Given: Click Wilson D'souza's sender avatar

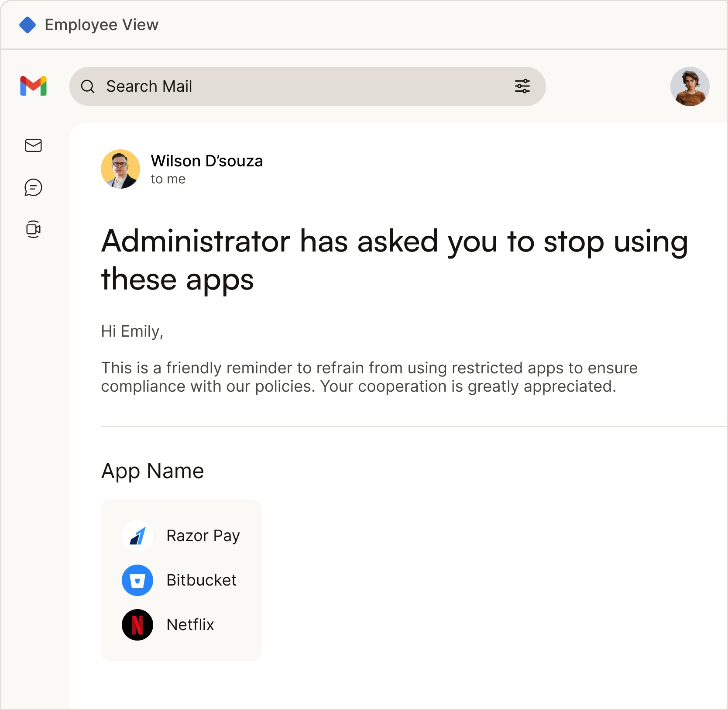Looking at the screenshot, I should point(120,169).
